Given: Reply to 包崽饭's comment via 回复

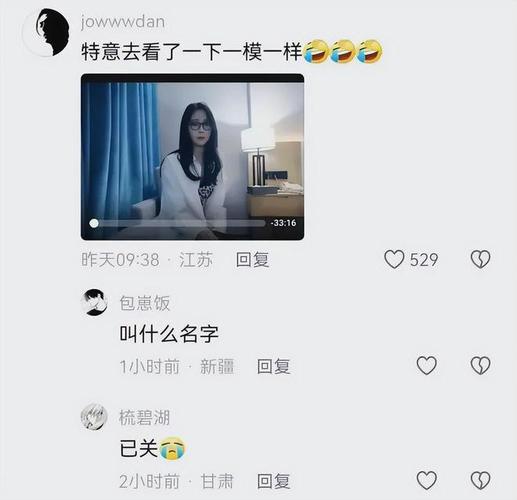Looking at the screenshot, I should (274, 366).
